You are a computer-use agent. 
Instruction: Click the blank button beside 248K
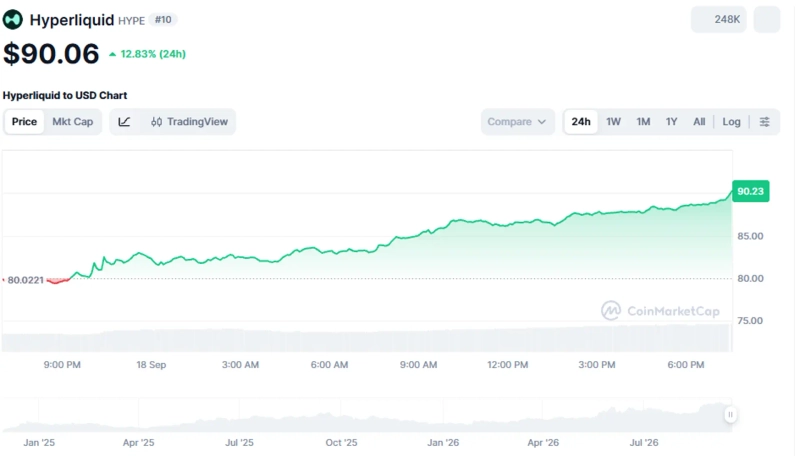tap(767, 19)
